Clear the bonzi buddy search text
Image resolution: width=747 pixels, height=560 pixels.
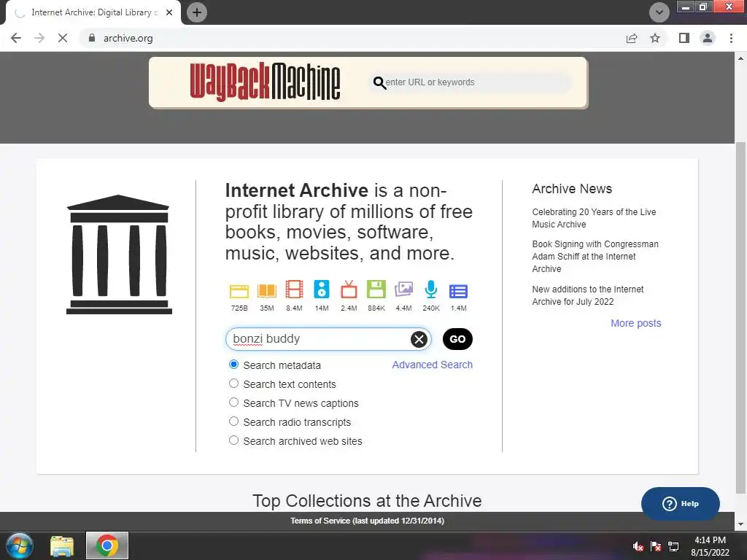click(x=419, y=339)
